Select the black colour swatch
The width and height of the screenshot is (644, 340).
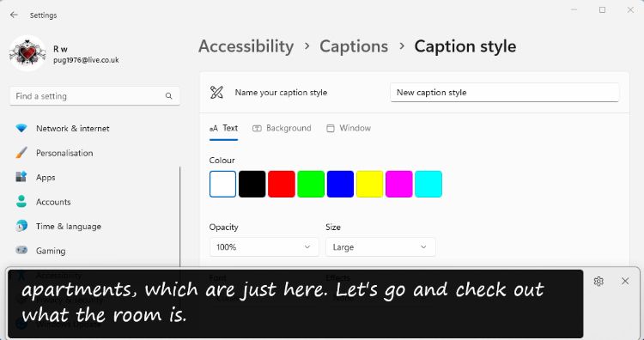252,184
